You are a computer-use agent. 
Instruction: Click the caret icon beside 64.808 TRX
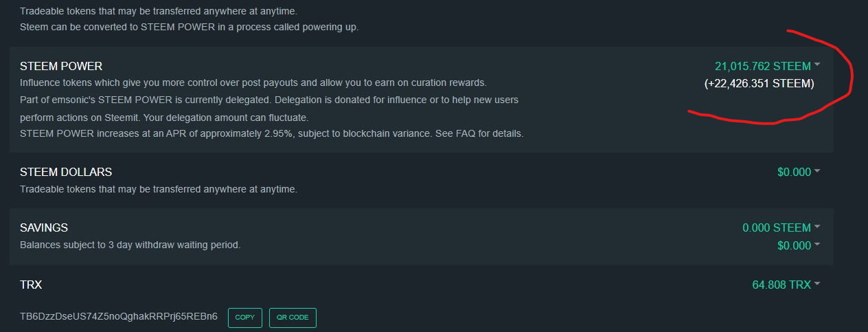click(x=817, y=283)
